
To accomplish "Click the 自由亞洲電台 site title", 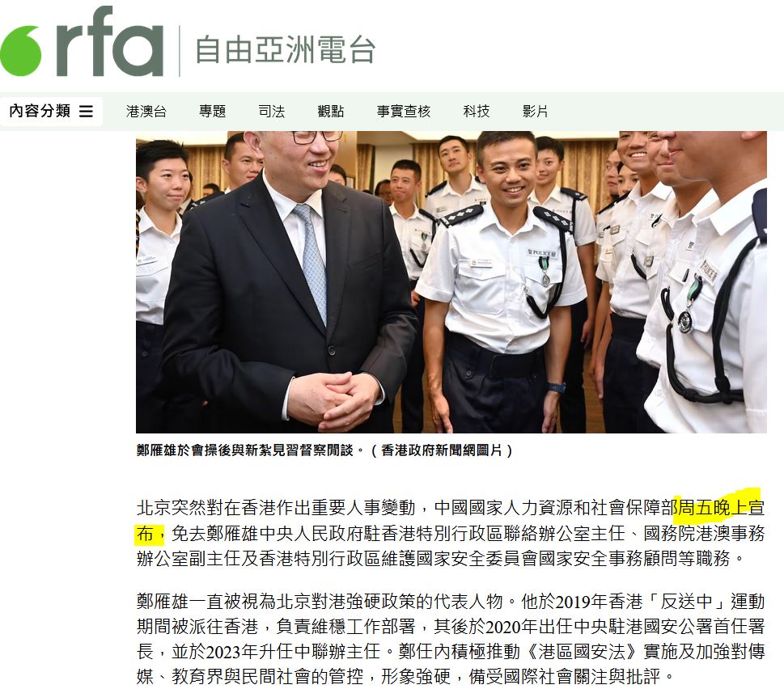I will point(285,49).
